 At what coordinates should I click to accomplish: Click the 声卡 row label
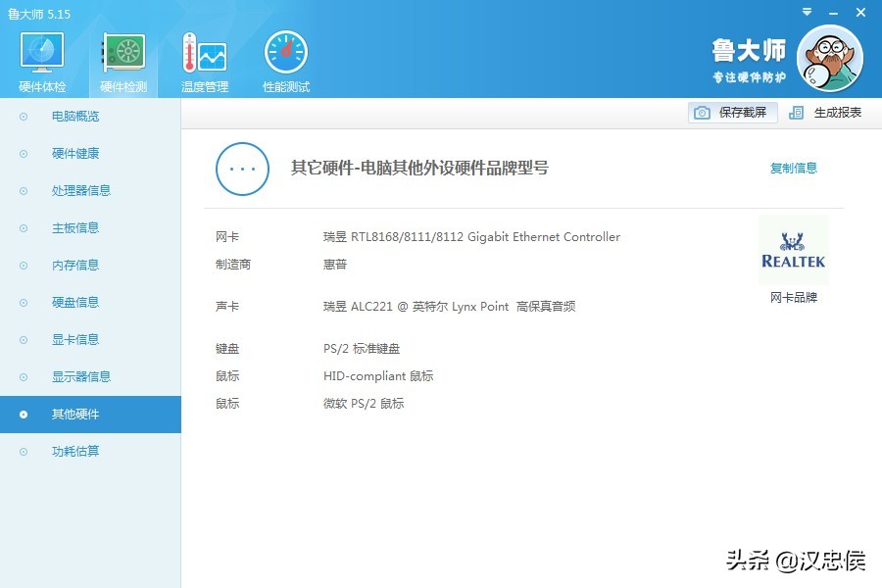pyautogui.click(x=227, y=307)
